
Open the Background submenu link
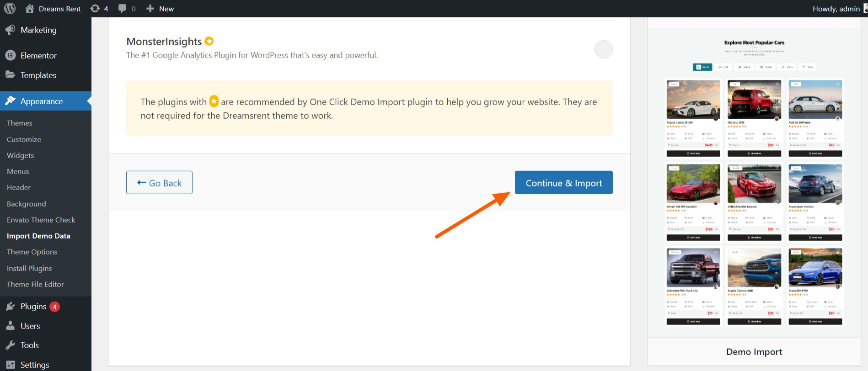point(27,204)
